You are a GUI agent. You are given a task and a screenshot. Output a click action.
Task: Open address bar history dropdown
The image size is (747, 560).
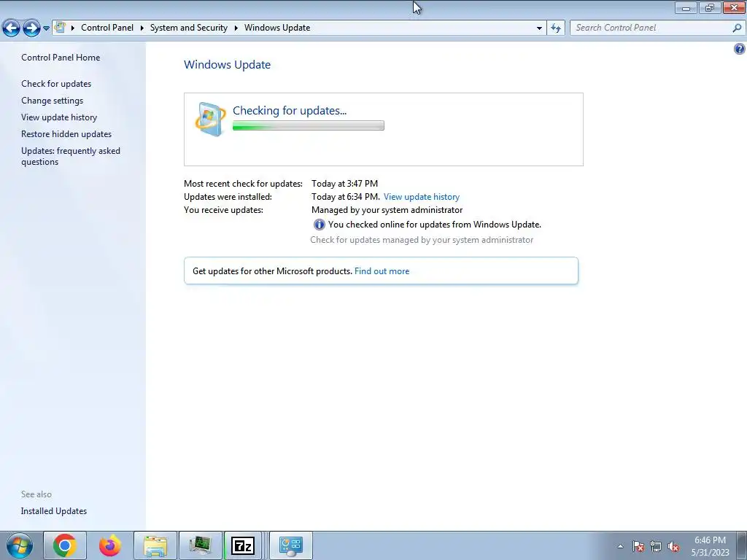pos(539,28)
